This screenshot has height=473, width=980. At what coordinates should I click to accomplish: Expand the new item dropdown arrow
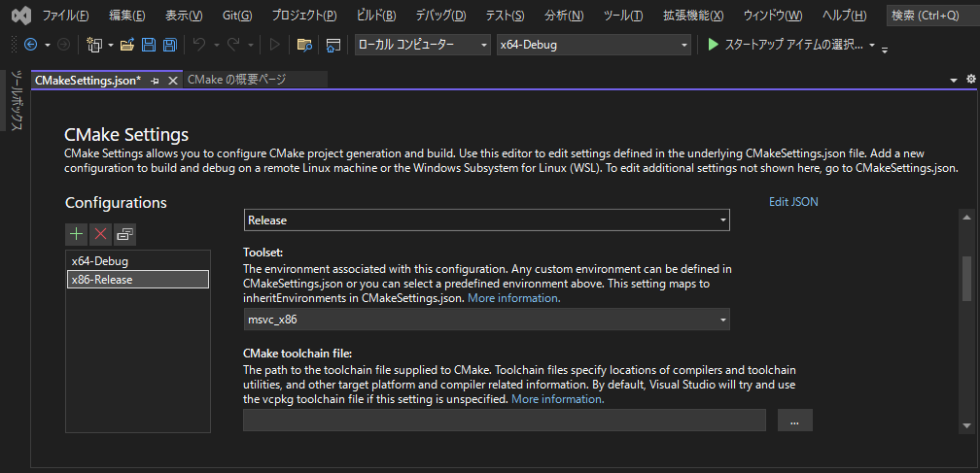pos(111,45)
